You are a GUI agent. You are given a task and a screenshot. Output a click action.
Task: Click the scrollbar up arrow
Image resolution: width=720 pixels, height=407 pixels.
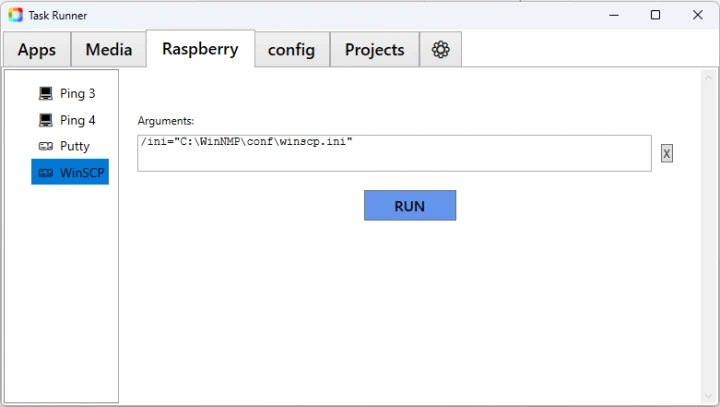[x=708, y=78]
